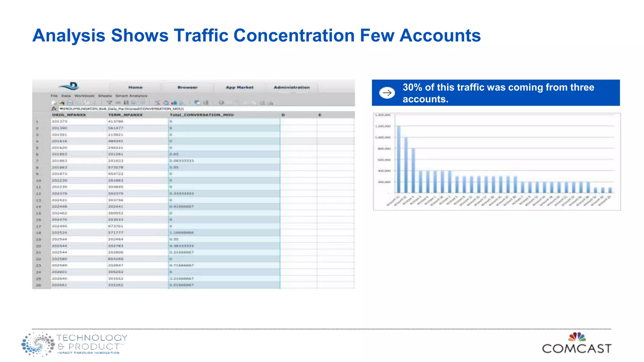
Task: Open the Data menu
Action: (66, 96)
